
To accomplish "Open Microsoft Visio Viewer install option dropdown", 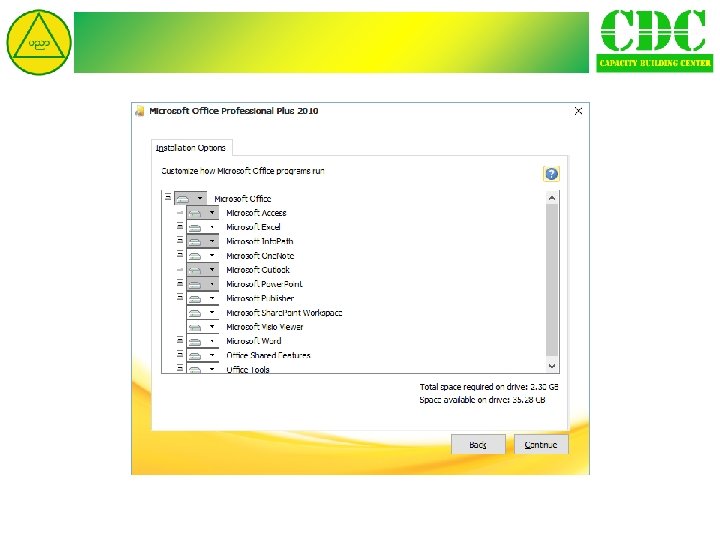I will click(x=202, y=327).
